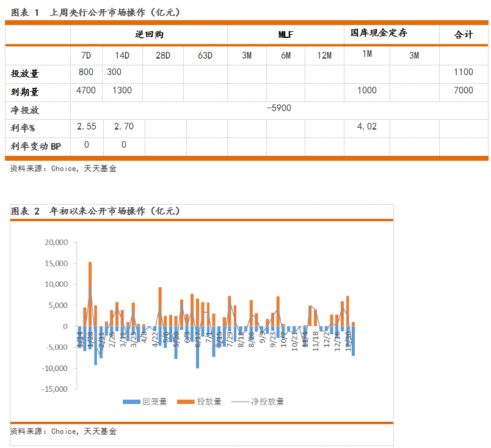Click the -10,000 y-axis label
491x448 pixels.
click(55, 368)
